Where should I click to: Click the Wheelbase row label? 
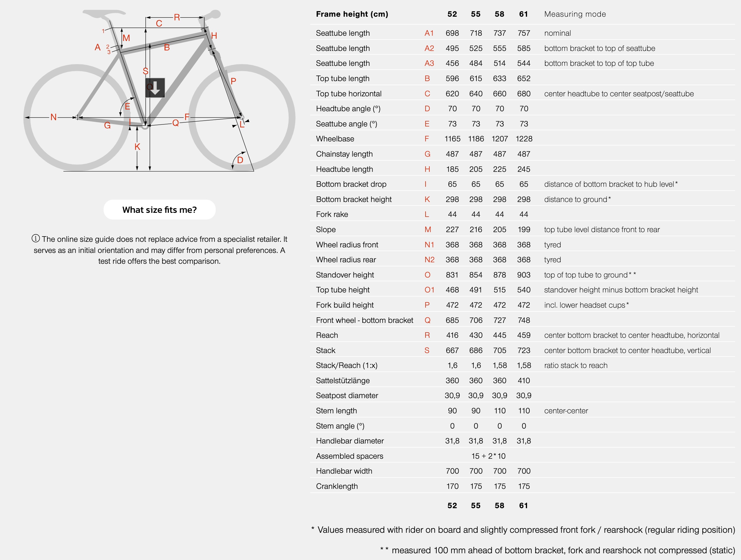click(335, 139)
